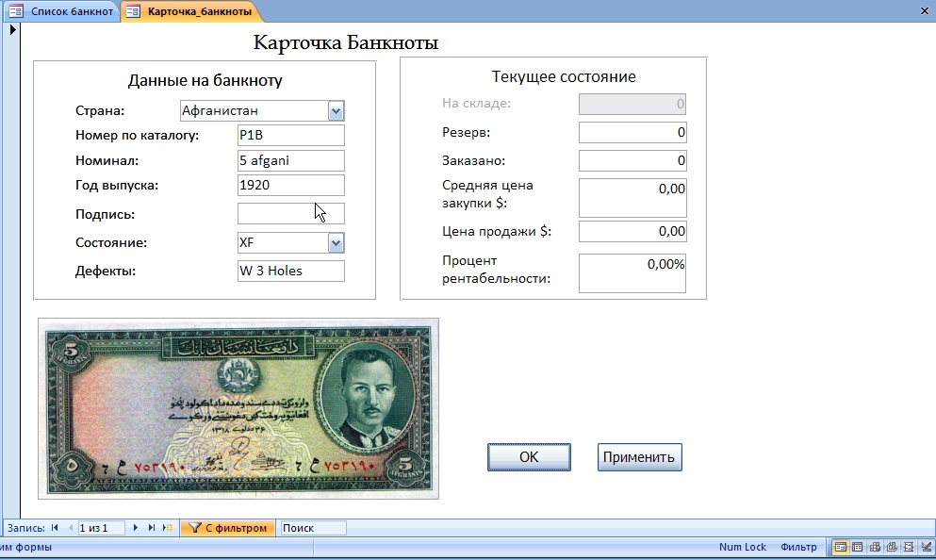Click the Фильтр status bar indicator

coord(798,547)
